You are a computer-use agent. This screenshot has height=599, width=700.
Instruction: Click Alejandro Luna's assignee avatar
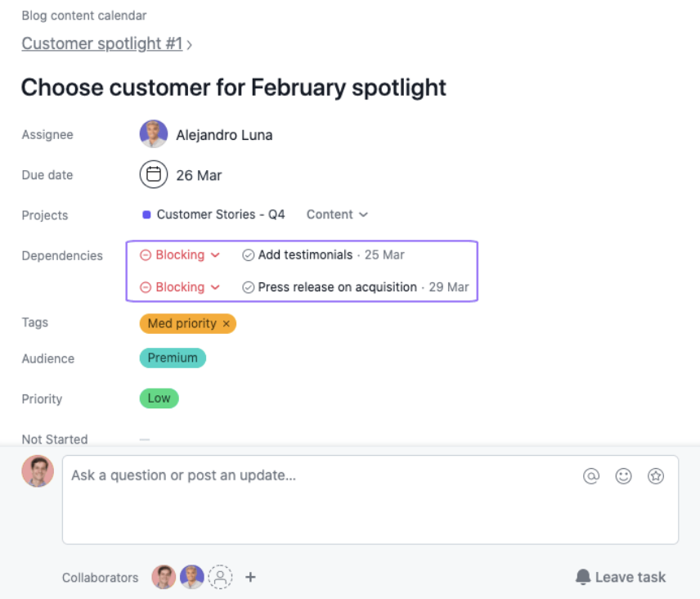tap(154, 134)
